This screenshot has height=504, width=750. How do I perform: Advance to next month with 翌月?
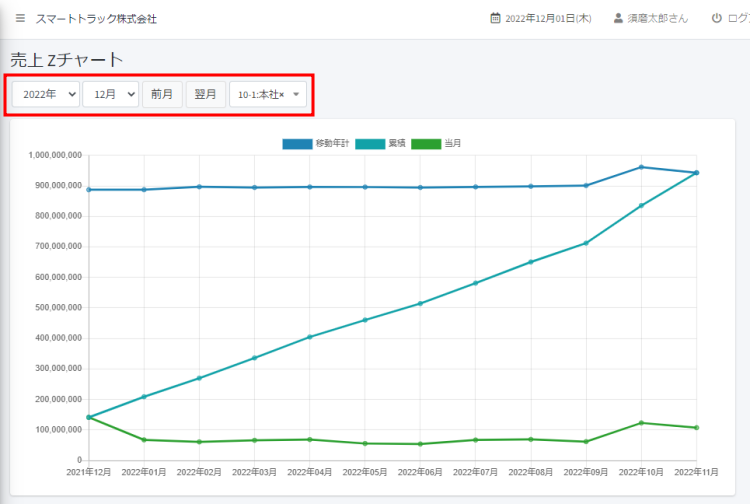pyautogui.click(x=205, y=94)
